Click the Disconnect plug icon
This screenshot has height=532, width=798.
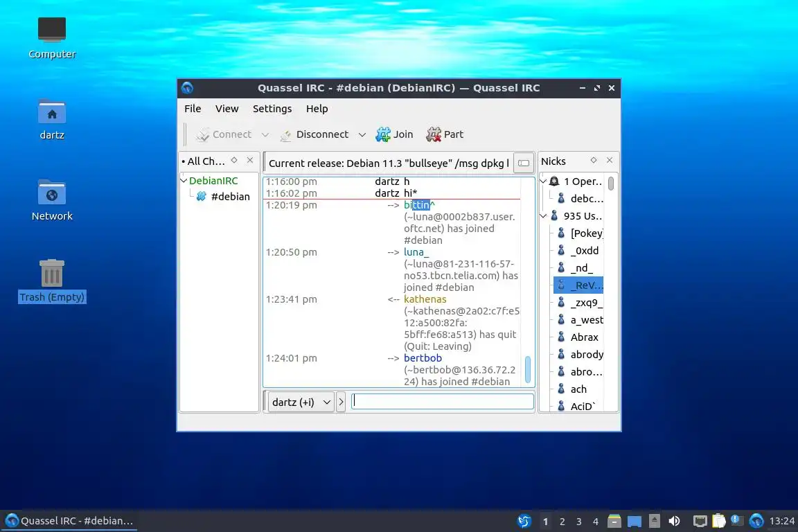(286, 135)
